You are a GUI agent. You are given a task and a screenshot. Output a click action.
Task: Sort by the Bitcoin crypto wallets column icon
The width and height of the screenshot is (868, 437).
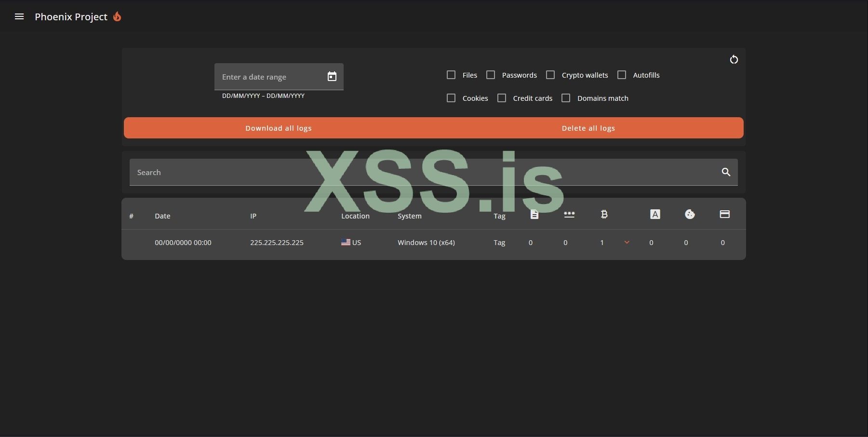[604, 215]
